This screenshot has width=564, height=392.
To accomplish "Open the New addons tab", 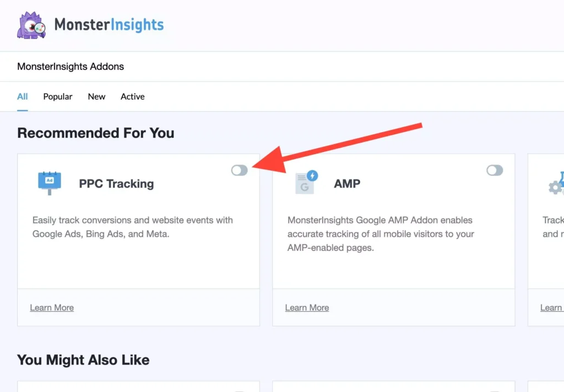I will pos(96,96).
